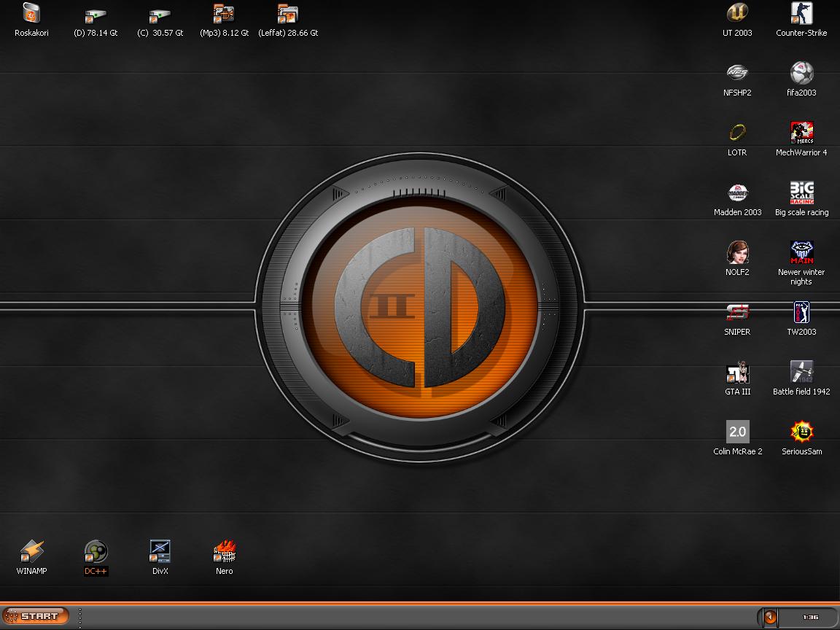Image resolution: width=840 pixels, height=630 pixels.
Task: Select the NOLF2 game icon
Action: (x=737, y=253)
